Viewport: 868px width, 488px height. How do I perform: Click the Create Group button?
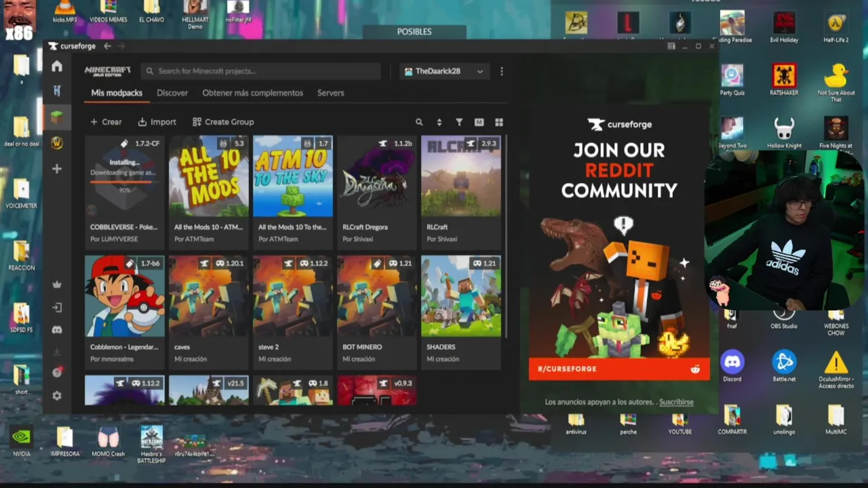(x=223, y=122)
